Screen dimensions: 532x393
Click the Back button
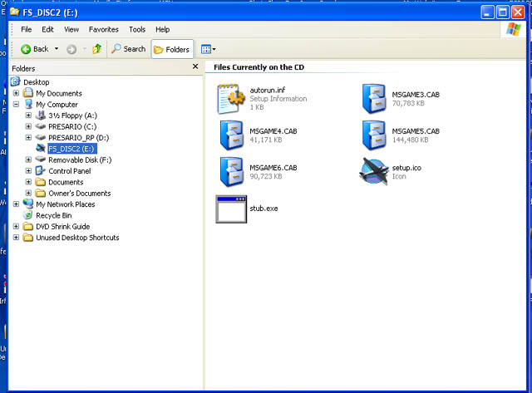point(34,49)
